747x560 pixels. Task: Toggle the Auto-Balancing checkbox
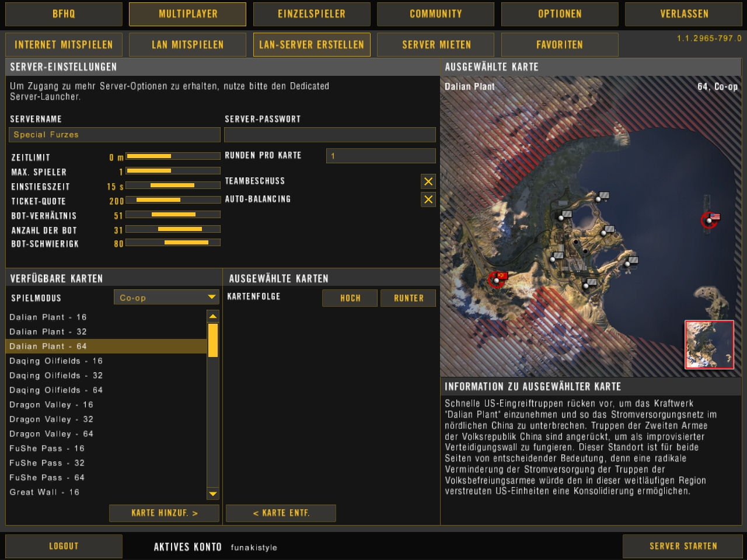click(428, 199)
